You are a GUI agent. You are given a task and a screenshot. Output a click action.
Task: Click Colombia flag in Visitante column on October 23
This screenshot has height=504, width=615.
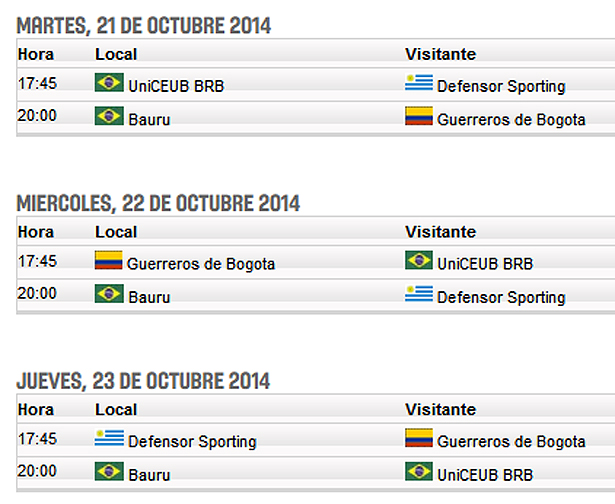pos(419,439)
